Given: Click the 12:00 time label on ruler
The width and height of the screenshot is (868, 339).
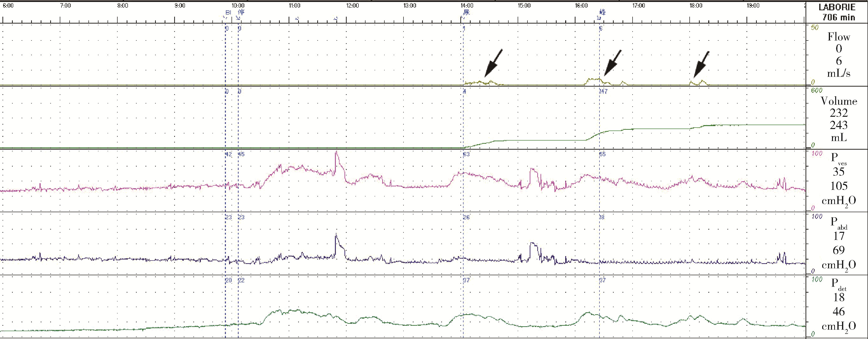Looking at the screenshot, I should [x=353, y=6].
